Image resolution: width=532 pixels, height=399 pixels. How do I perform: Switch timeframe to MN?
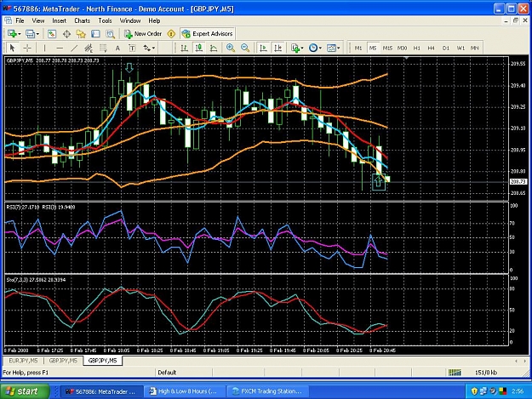[x=475, y=48]
